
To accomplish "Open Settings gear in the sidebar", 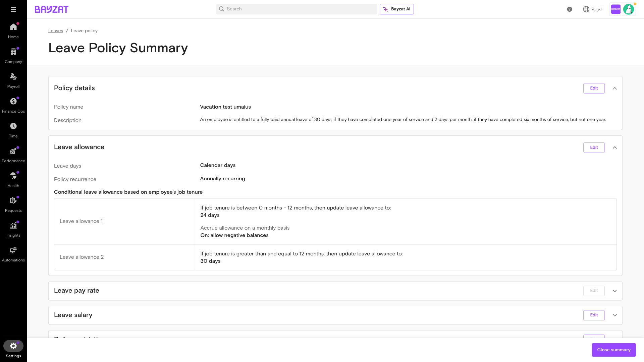I will pos(13,346).
